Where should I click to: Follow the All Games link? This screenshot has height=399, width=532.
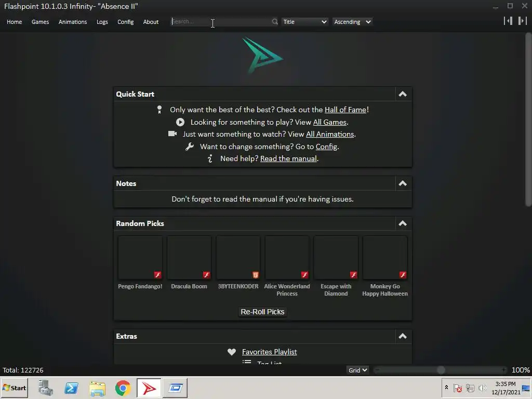click(330, 122)
